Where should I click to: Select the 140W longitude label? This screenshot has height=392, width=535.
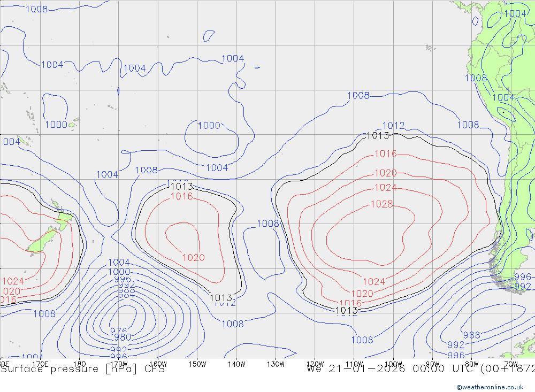pos(236,364)
